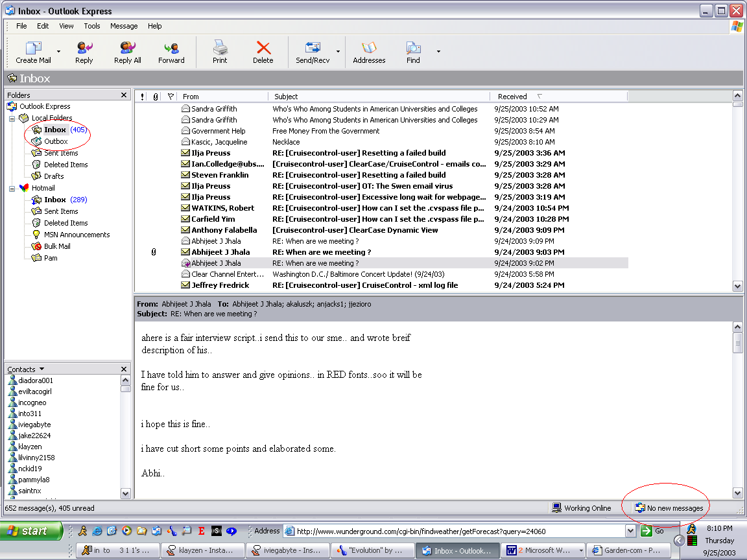Select the Government Help message
Image resolution: width=747 pixels, height=560 pixels.
tap(381, 131)
